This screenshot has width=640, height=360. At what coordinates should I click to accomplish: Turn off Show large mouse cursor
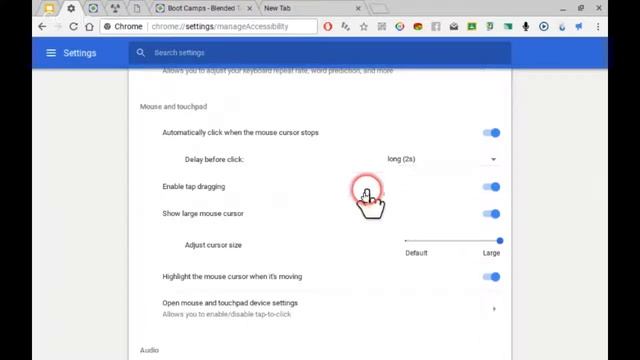tap(491, 214)
